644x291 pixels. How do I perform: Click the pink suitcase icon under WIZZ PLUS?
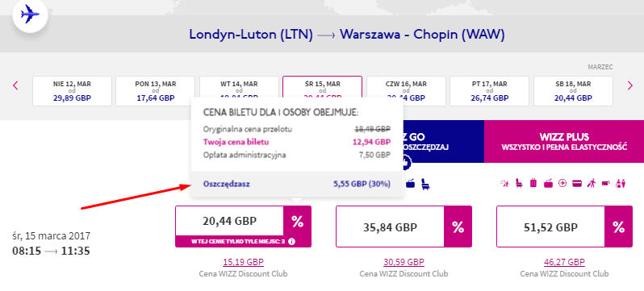coord(533,183)
